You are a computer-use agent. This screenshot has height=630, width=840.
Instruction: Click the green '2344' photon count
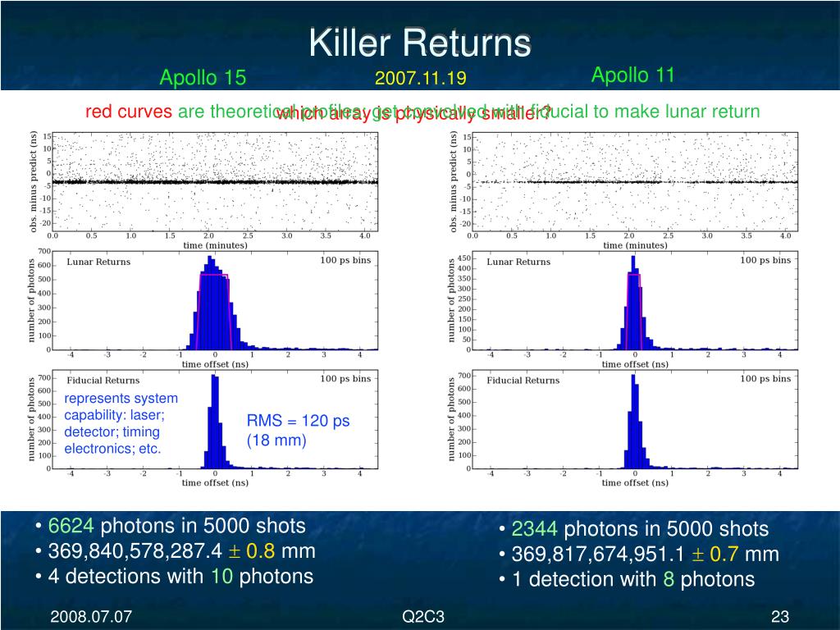pos(534,529)
